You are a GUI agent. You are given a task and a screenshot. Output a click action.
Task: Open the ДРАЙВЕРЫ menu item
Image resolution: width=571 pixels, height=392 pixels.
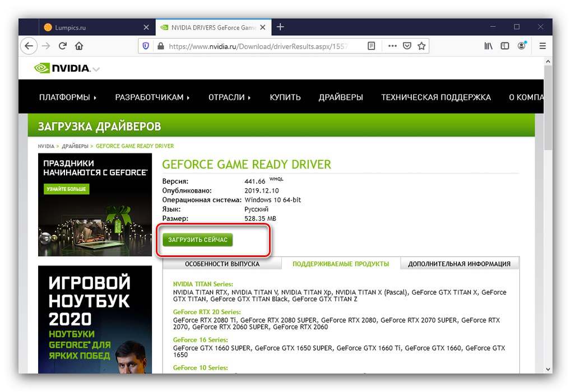pyautogui.click(x=341, y=97)
